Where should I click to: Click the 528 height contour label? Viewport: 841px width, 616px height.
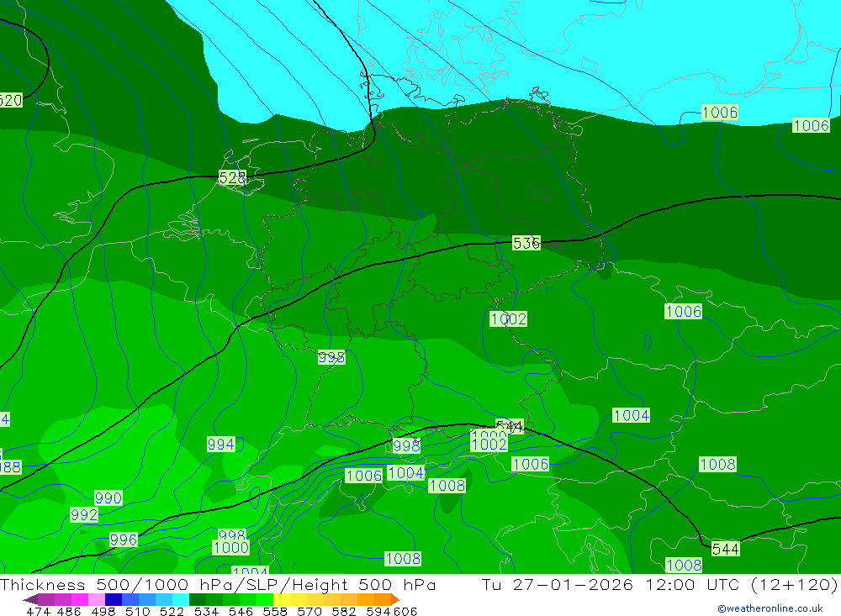[232, 177]
